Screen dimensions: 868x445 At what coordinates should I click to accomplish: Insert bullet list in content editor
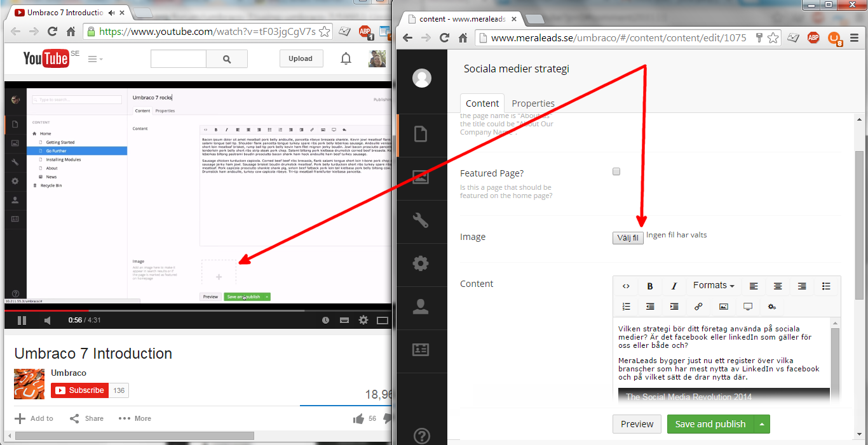pyautogui.click(x=826, y=286)
